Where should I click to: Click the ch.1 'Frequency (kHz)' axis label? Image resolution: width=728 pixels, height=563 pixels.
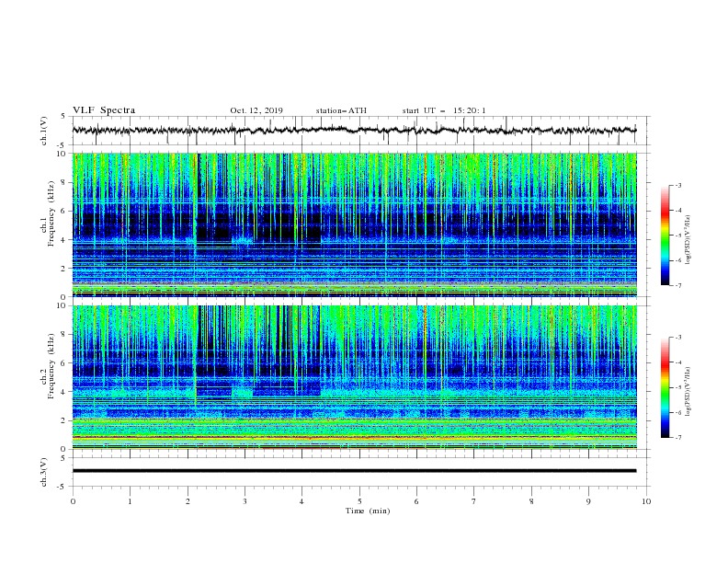pyautogui.click(x=51, y=214)
